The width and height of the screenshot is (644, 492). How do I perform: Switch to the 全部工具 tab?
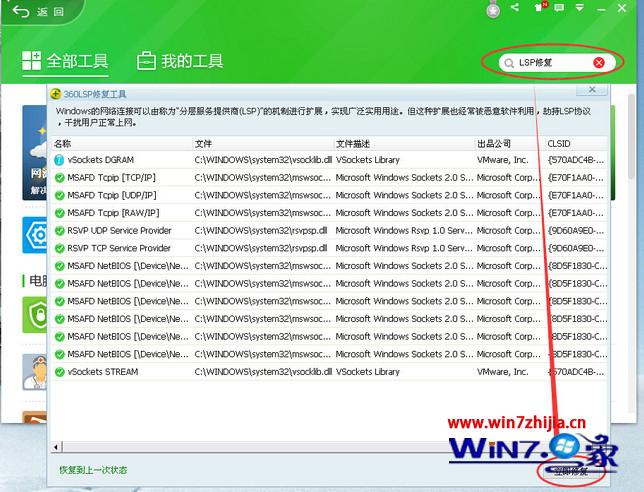click(x=65, y=61)
